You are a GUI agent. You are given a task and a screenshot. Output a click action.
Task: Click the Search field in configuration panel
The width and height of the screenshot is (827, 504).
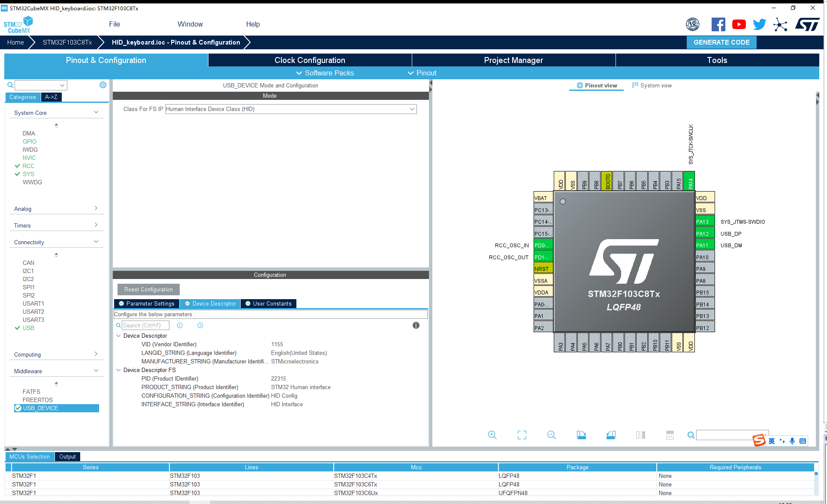tap(144, 324)
